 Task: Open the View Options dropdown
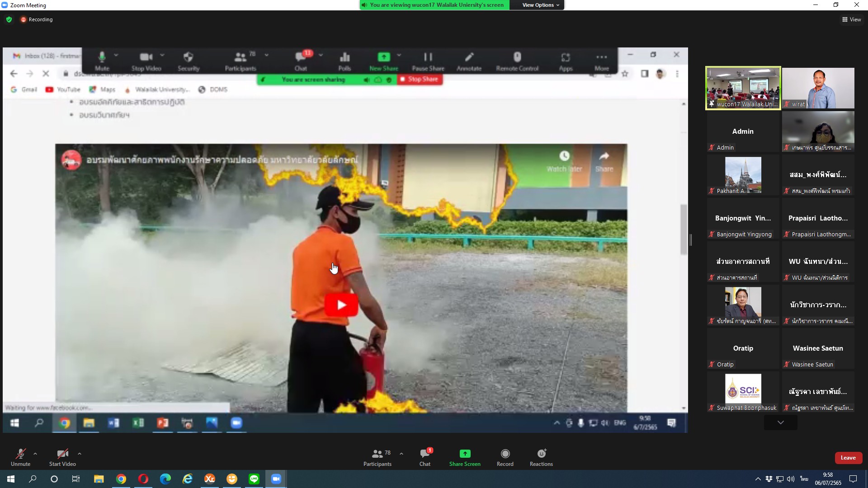point(540,5)
